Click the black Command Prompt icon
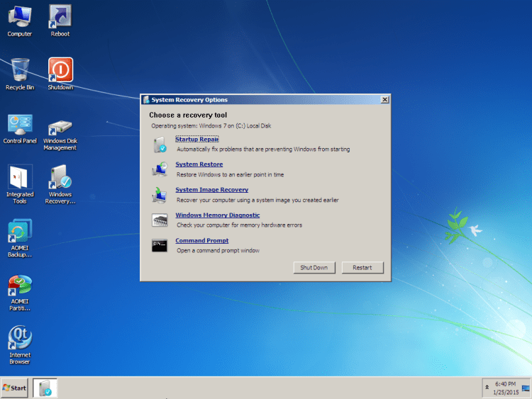The image size is (532, 399). click(x=160, y=245)
